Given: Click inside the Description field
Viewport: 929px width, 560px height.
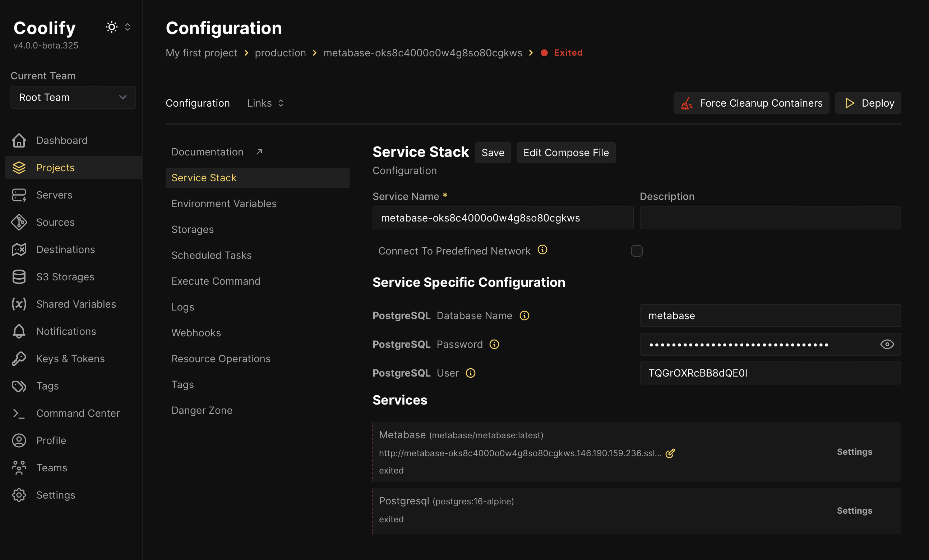Looking at the screenshot, I should tap(769, 218).
